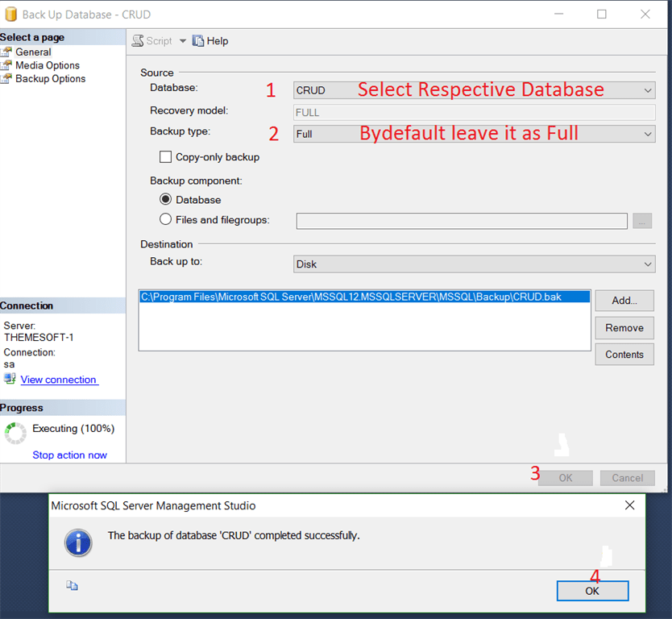Click the View connection icon

(10, 379)
